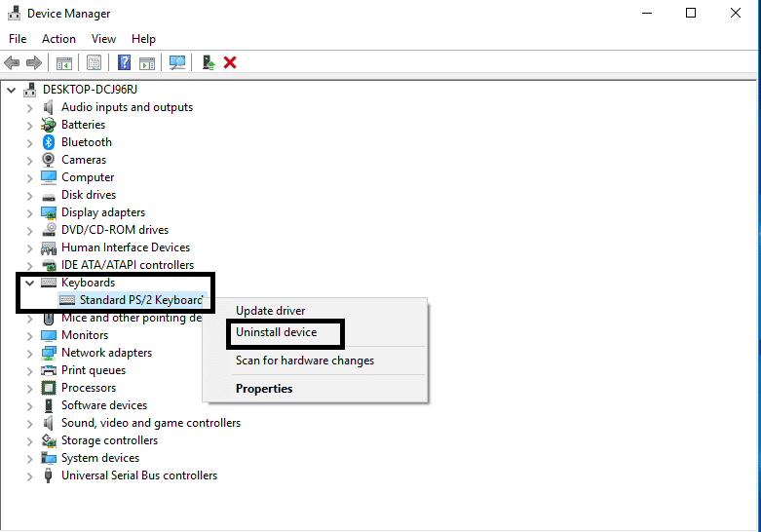Click the DVD/CD-ROM drives disc icon
This screenshot has width=761, height=532.
[49, 230]
